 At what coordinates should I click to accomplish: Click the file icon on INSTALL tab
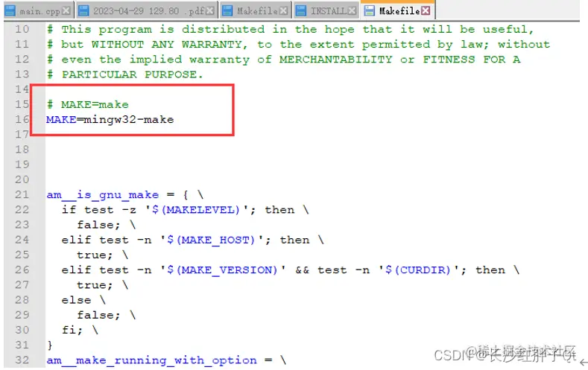click(301, 11)
